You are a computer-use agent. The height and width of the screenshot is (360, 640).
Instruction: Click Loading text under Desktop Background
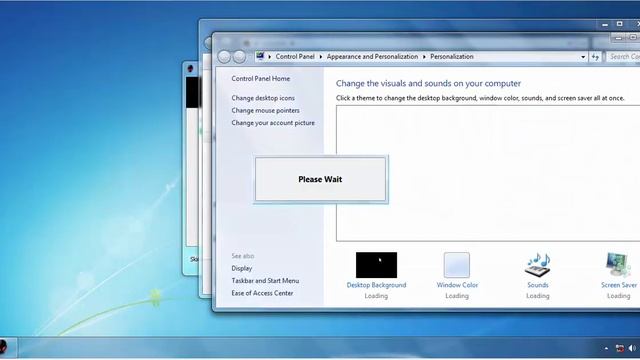pyautogui.click(x=376, y=296)
